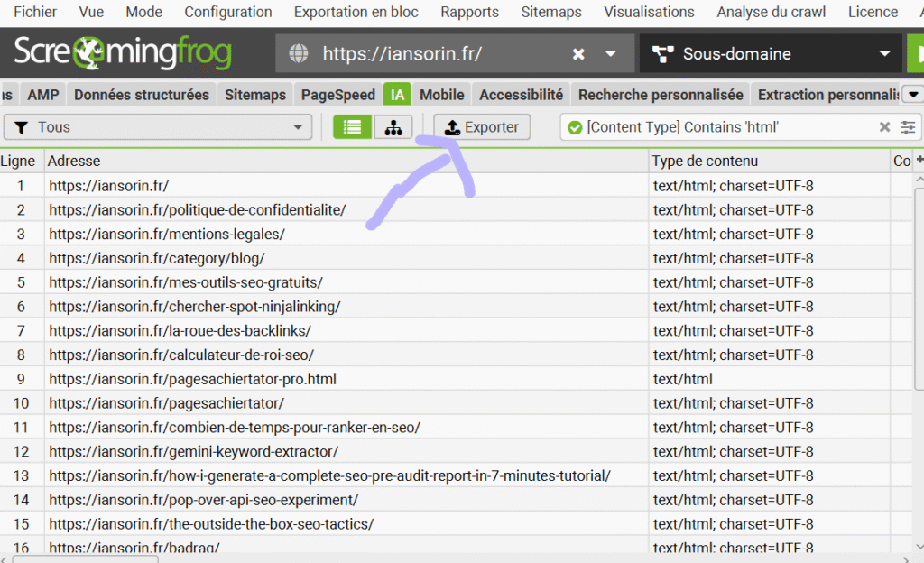Click the globe icon beside the URL
The image size is (924, 563).
[x=299, y=54]
